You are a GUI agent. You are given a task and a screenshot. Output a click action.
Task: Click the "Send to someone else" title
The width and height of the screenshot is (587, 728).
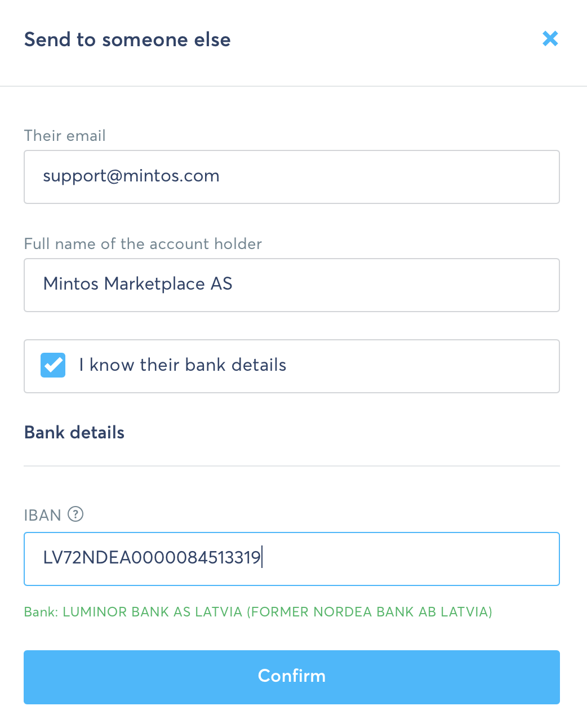(x=127, y=39)
